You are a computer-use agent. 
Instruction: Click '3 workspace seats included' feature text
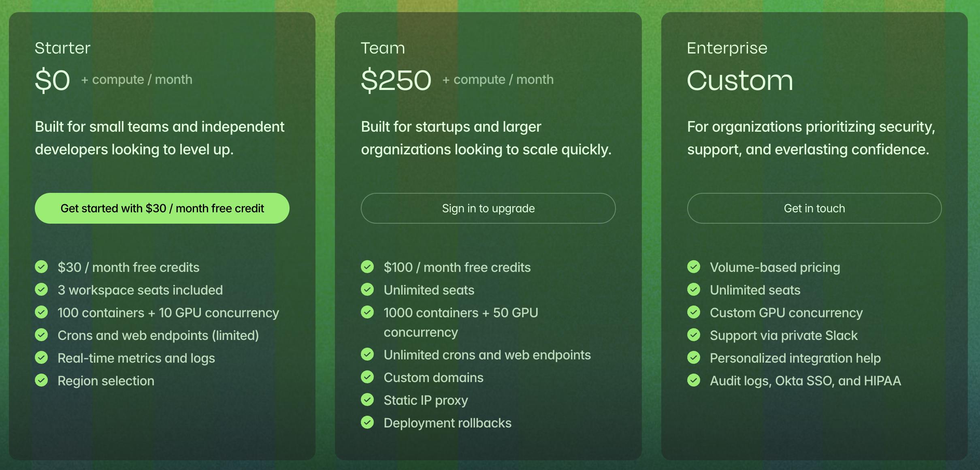(x=140, y=290)
